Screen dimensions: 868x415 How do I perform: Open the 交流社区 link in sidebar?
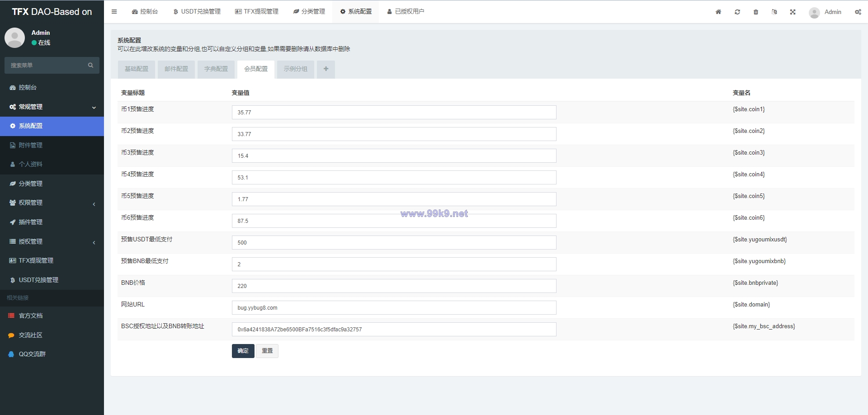point(52,335)
